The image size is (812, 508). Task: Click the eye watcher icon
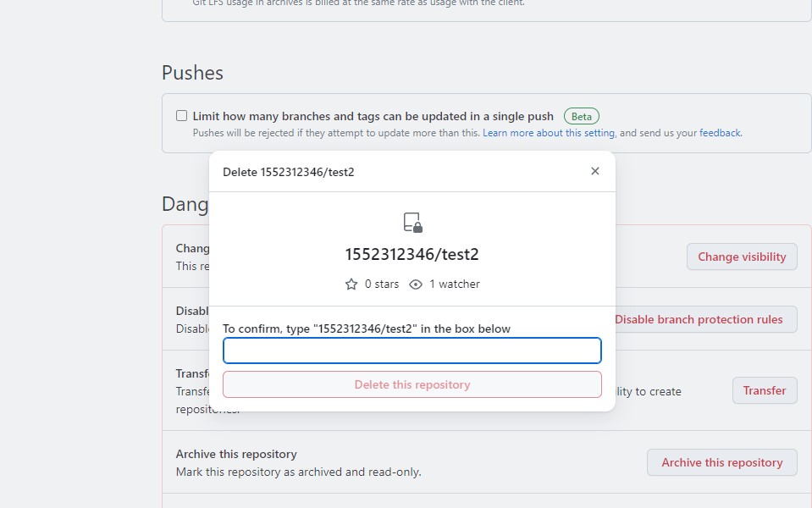click(416, 284)
